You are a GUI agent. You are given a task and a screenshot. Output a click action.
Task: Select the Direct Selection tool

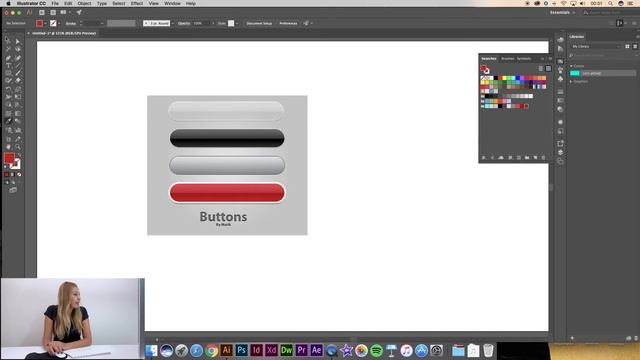coord(18,40)
